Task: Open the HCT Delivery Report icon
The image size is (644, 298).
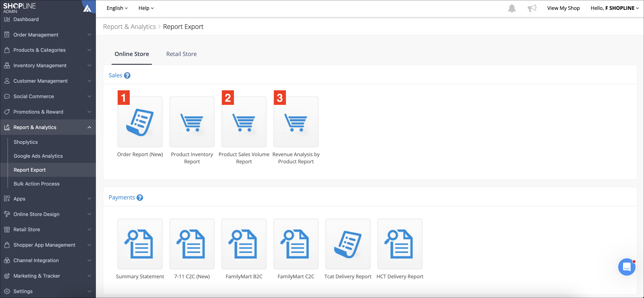Action: [x=400, y=244]
